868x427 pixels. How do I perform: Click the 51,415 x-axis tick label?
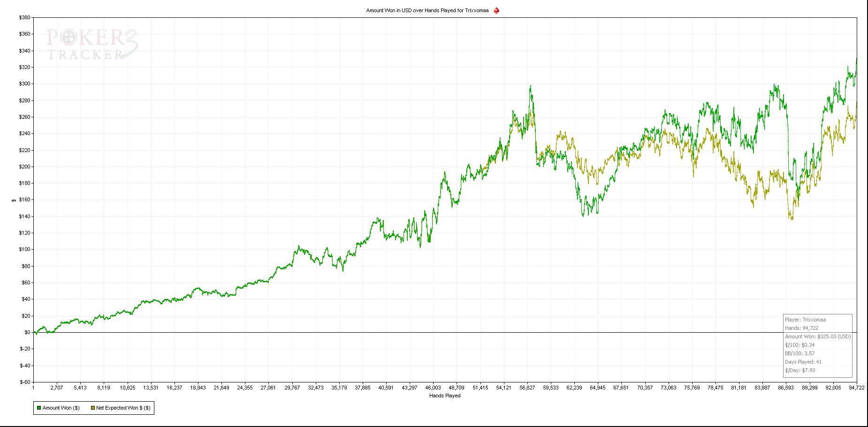pos(480,388)
